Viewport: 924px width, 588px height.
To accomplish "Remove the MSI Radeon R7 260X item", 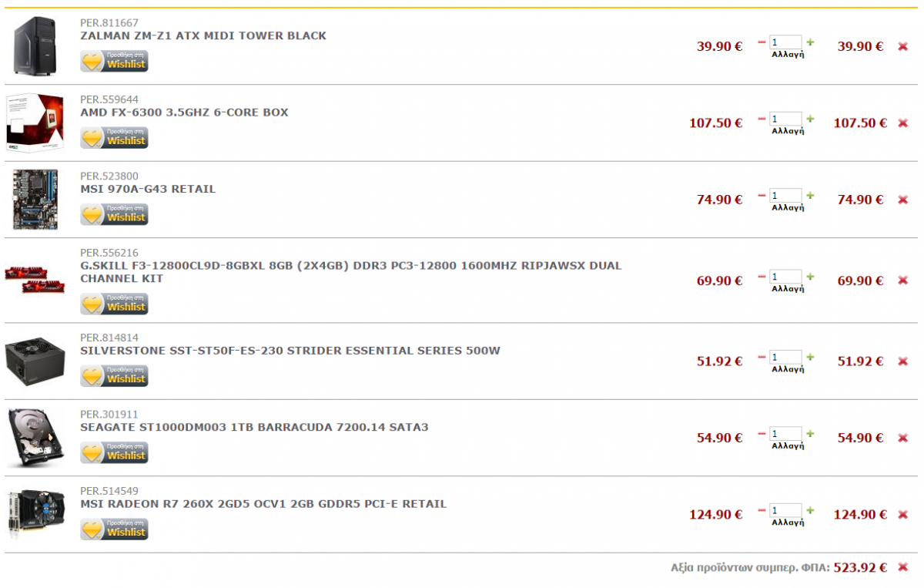I will 903,515.
